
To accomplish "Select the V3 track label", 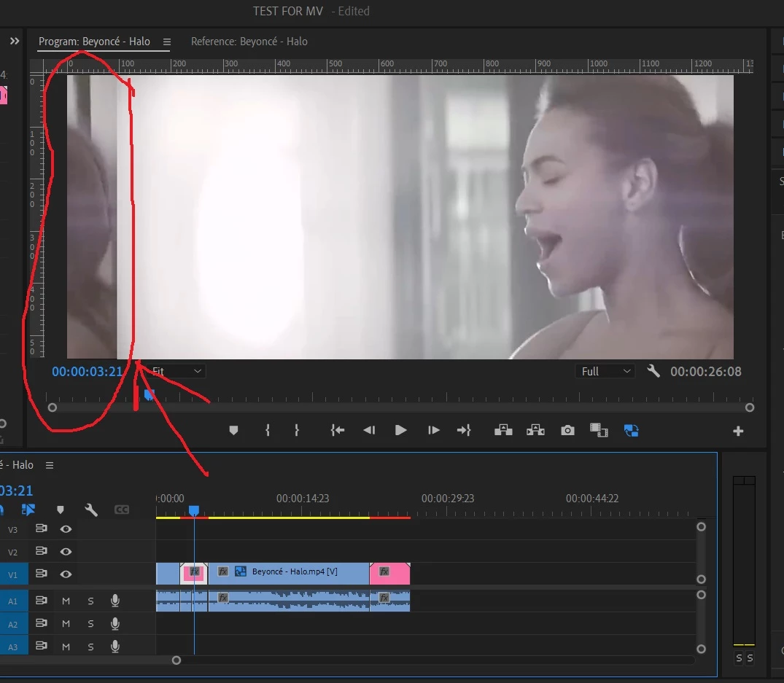I will (x=12, y=530).
